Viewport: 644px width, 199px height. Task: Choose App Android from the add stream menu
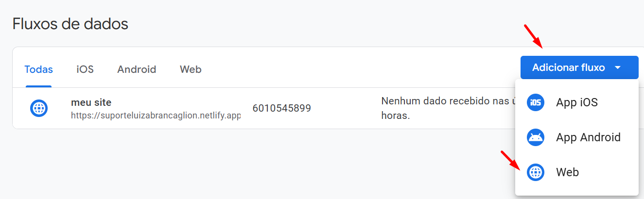[x=577, y=137]
